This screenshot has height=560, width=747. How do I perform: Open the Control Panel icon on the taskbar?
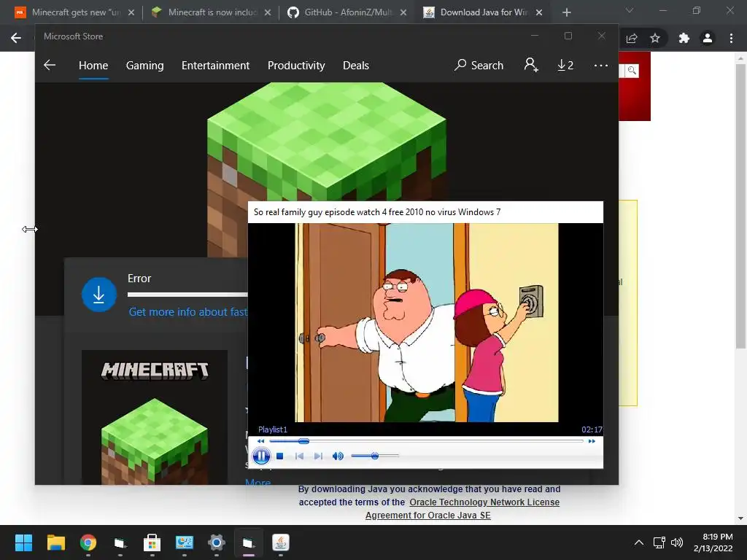click(185, 542)
